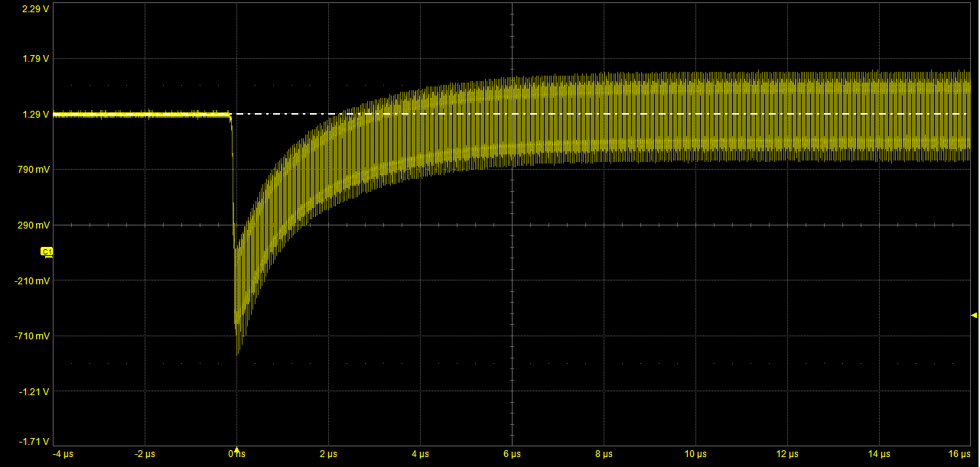Click the trigger position arrow below the graticule
980x467 pixels.
pos(237,449)
